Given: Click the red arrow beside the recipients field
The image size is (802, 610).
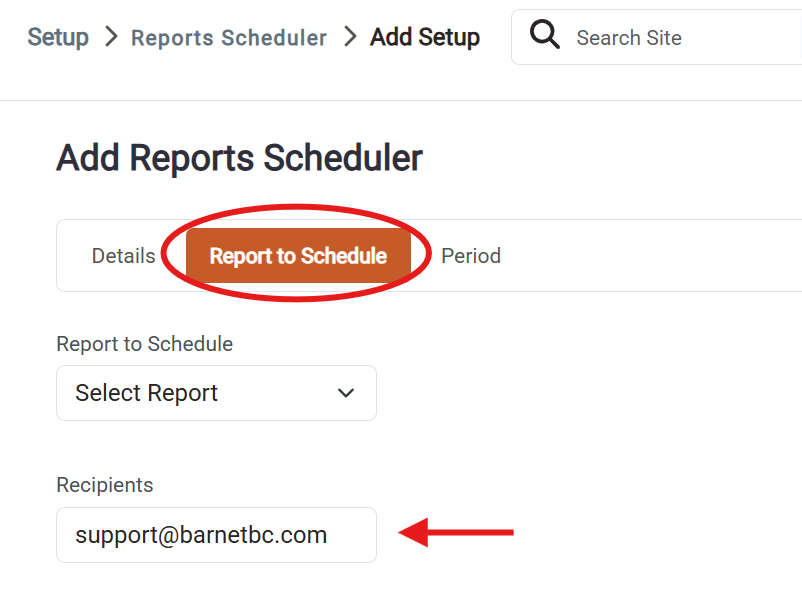Looking at the screenshot, I should click(456, 532).
